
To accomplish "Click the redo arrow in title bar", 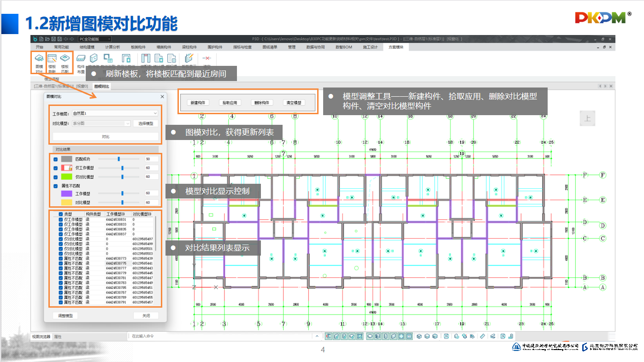I will pos(71,39).
